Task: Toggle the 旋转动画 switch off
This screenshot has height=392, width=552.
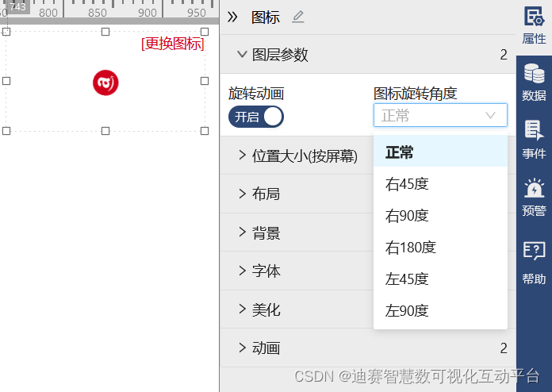Action: 256,117
